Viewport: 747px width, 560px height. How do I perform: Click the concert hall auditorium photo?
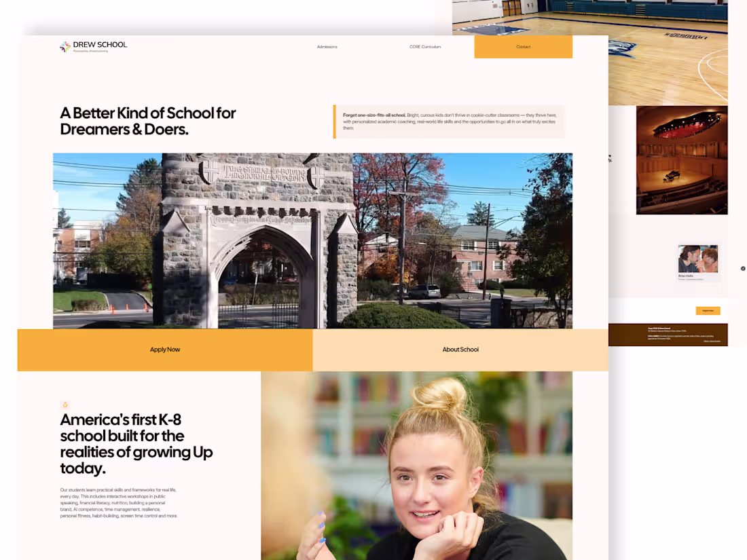[x=681, y=160]
